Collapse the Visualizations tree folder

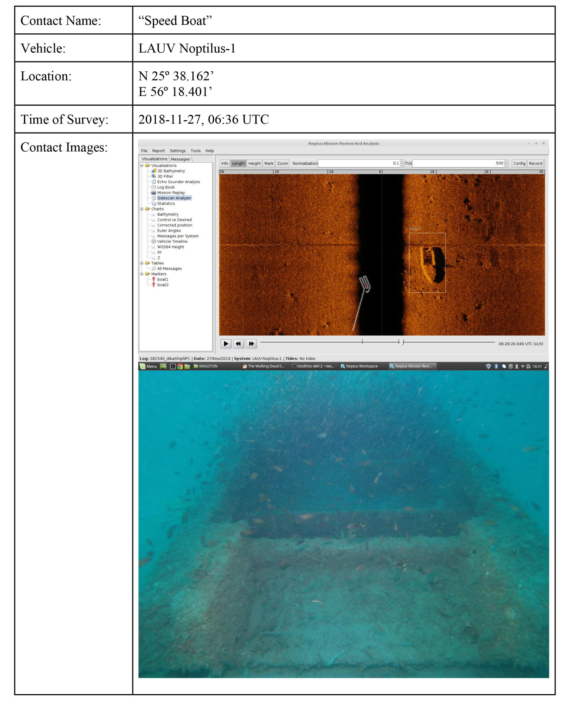click(x=142, y=165)
